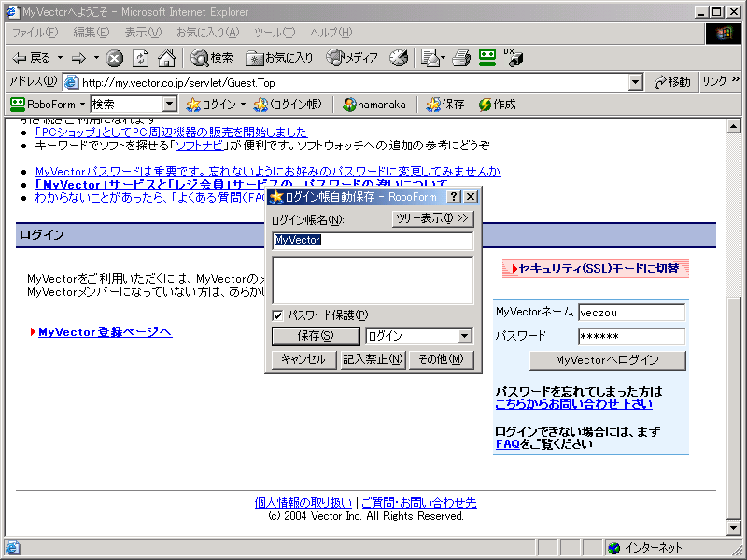This screenshot has height=560, width=747.
Task: Click the Forward arrow button
Action: pyautogui.click(x=78, y=58)
